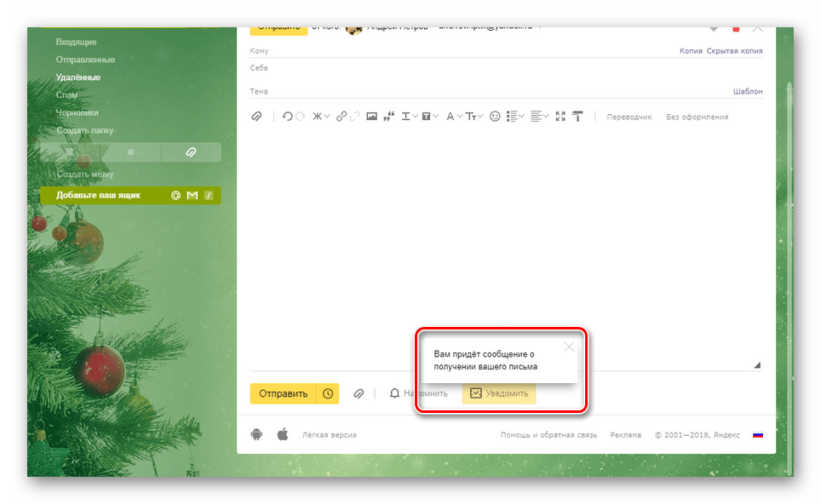Insert an image into the message
821x504 pixels.
(372, 116)
